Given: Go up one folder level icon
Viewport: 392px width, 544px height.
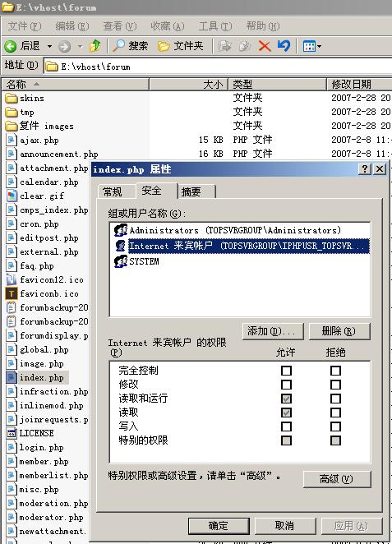Looking at the screenshot, I should click(95, 46).
